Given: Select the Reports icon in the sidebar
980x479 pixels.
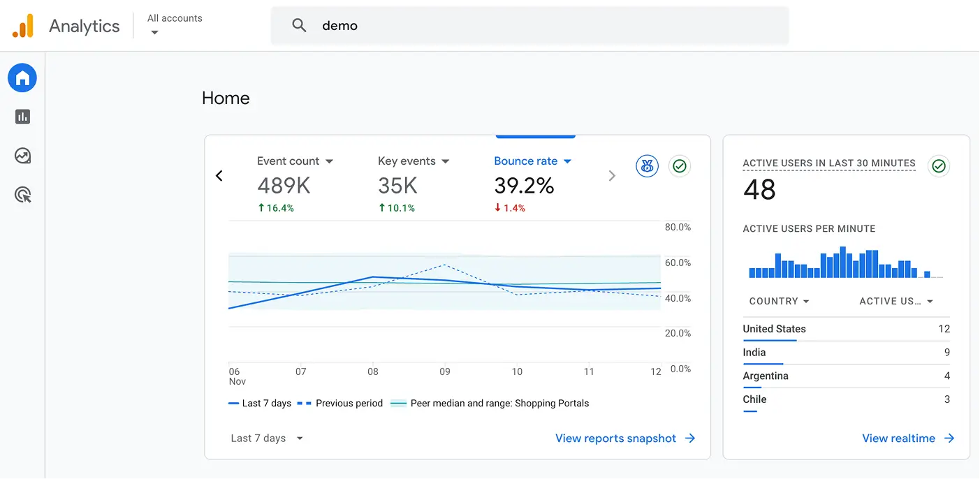Looking at the screenshot, I should click(22, 117).
